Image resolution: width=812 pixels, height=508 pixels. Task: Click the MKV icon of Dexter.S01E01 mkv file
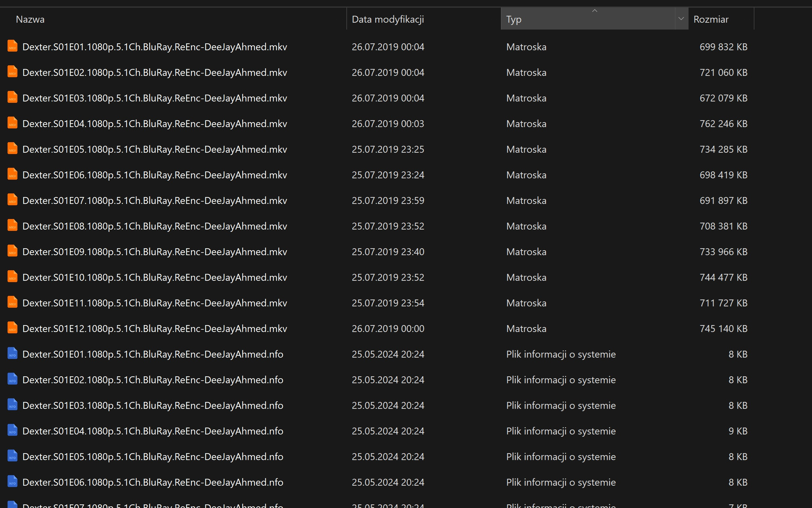(12, 46)
